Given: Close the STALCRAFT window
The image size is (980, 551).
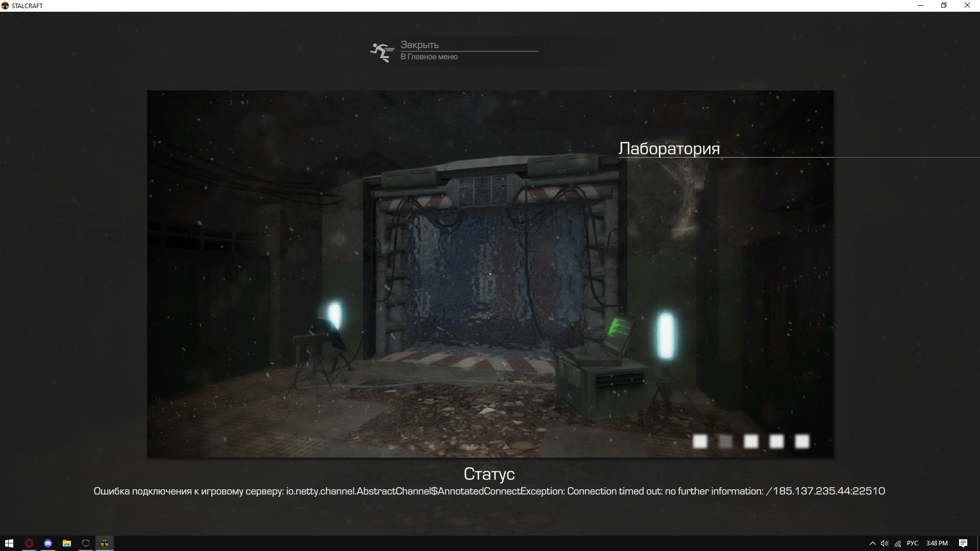Looking at the screenshot, I should pyautogui.click(x=967, y=6).
